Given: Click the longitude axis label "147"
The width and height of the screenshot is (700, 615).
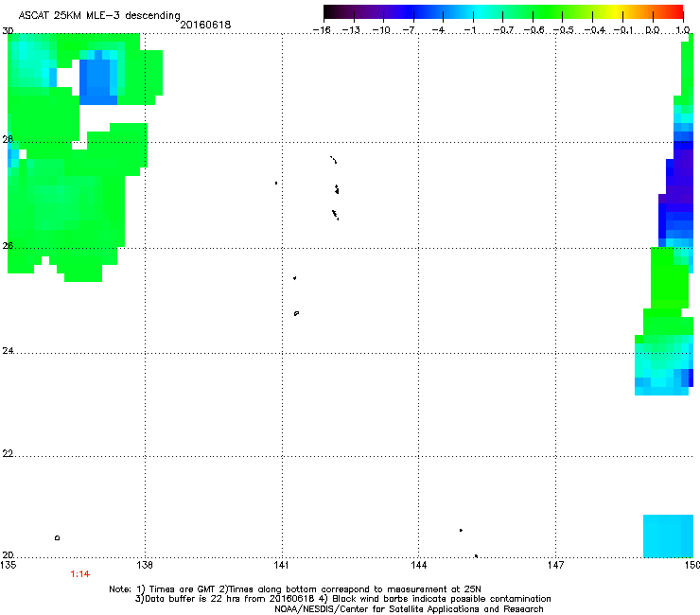Looking at the screenshot, I should click(x=556, y=565).
